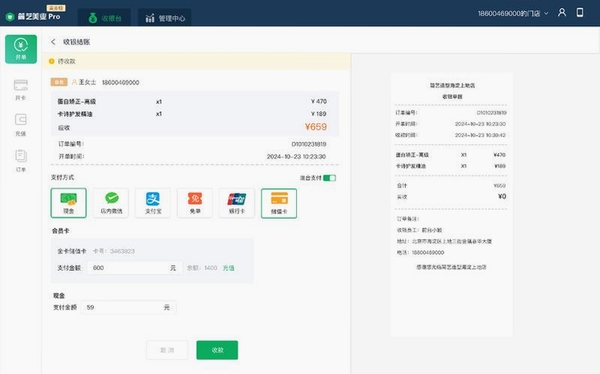The width and height of the screenshot is (600, 374).
Task: Open the user account icon
Action: click(562, 13)
